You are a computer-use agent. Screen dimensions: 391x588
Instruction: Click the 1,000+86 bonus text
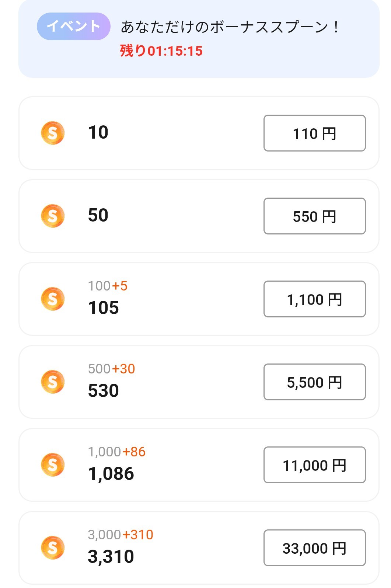pos(116,452)
